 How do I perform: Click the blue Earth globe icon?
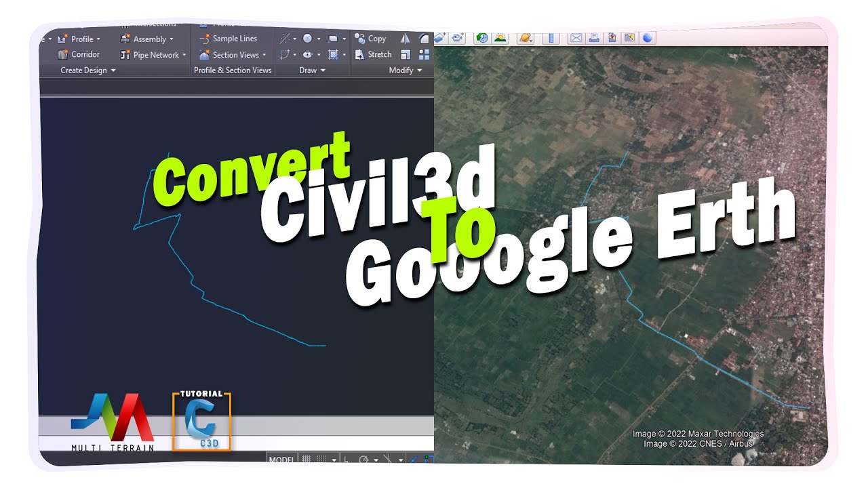[x=648, y=38]
